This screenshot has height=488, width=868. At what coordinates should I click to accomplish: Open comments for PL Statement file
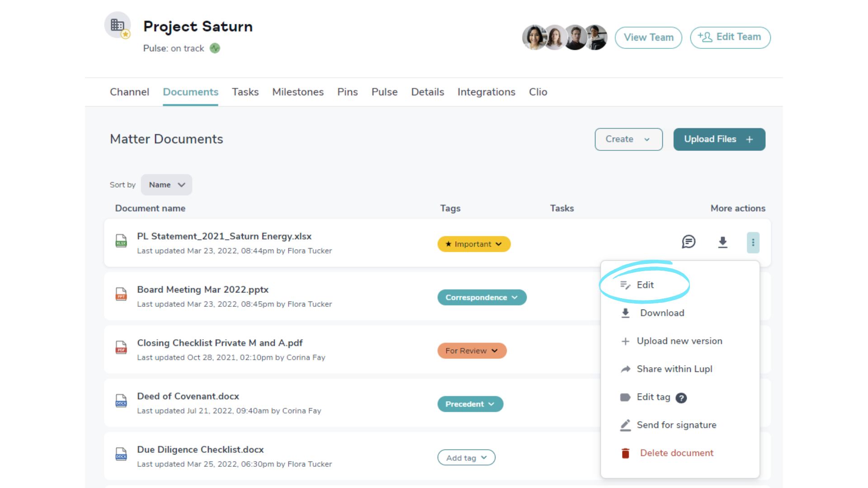[688, 242]
